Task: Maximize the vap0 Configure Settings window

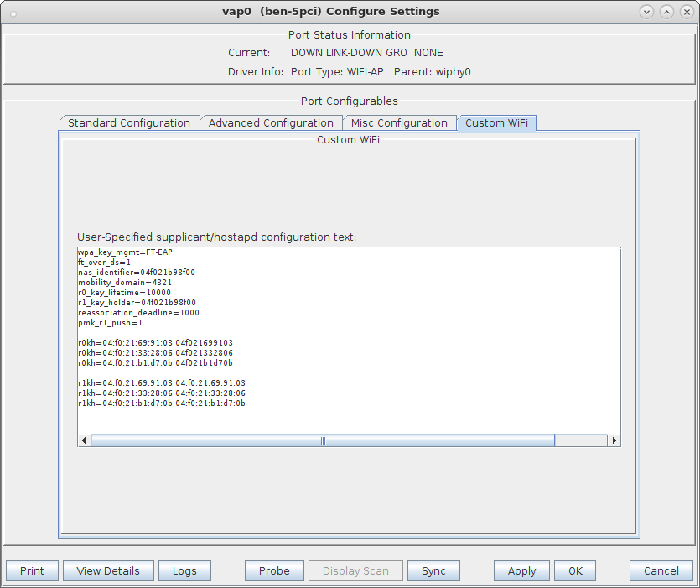Action: coord(666,12)
